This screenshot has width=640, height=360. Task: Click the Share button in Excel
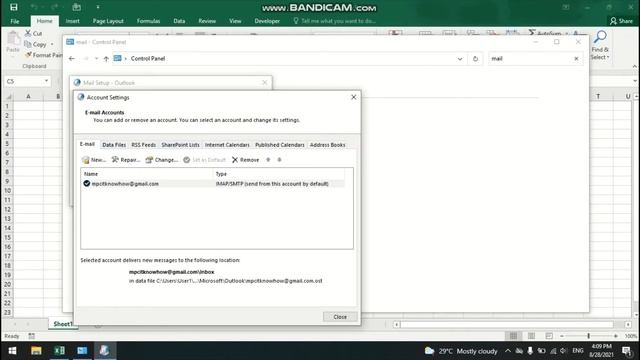click(621, 21)
